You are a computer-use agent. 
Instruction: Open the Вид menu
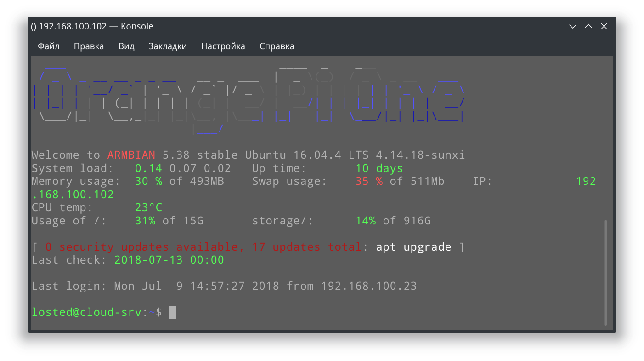click(x=126, y=46)
